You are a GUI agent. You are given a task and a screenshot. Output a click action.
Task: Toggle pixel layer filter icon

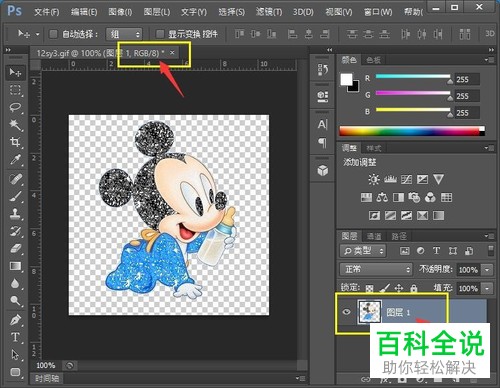404,251
